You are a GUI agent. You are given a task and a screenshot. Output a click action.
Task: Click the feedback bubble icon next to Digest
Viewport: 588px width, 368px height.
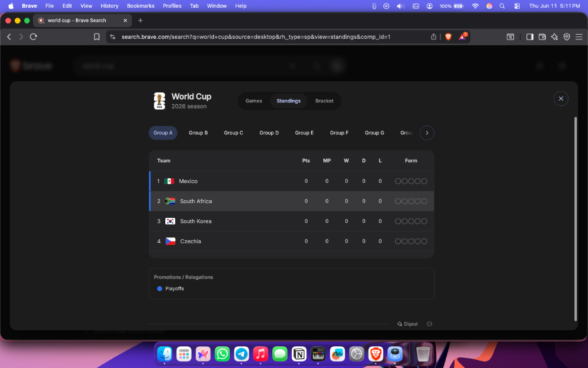tap(430, 324)
